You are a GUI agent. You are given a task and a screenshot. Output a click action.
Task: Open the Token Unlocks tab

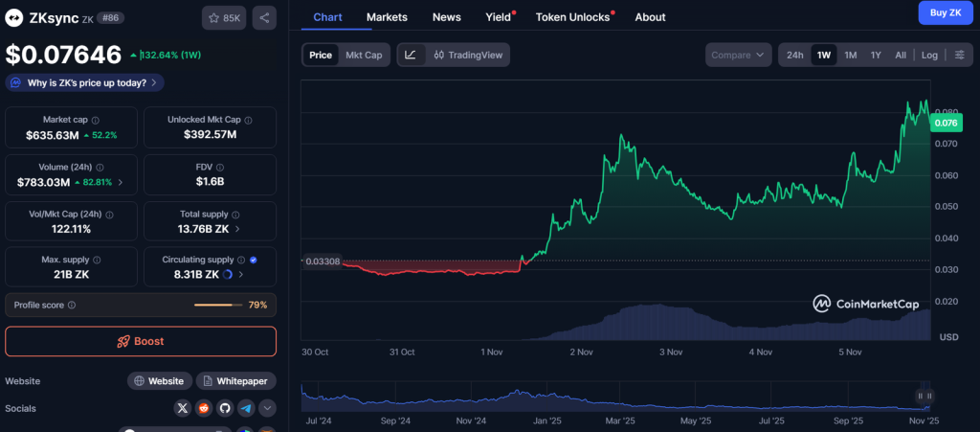[x=574, y=17]
